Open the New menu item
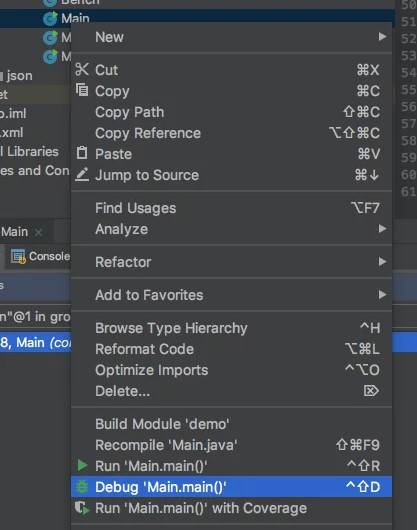Screen dimensions: 417x530 point(231,37)
